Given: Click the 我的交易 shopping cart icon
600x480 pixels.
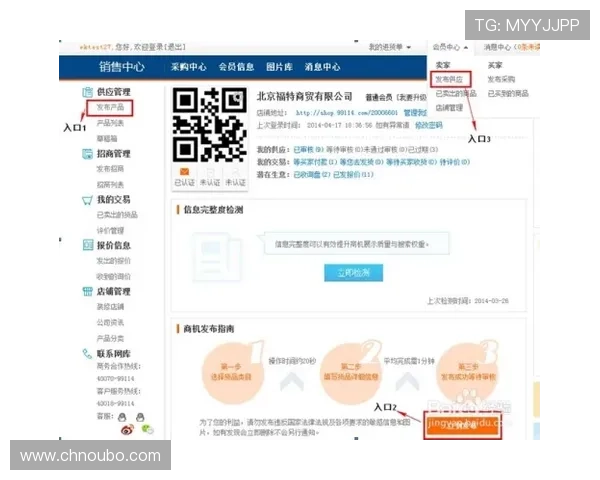Looking at the screenshot, I should tap(87, 200).
